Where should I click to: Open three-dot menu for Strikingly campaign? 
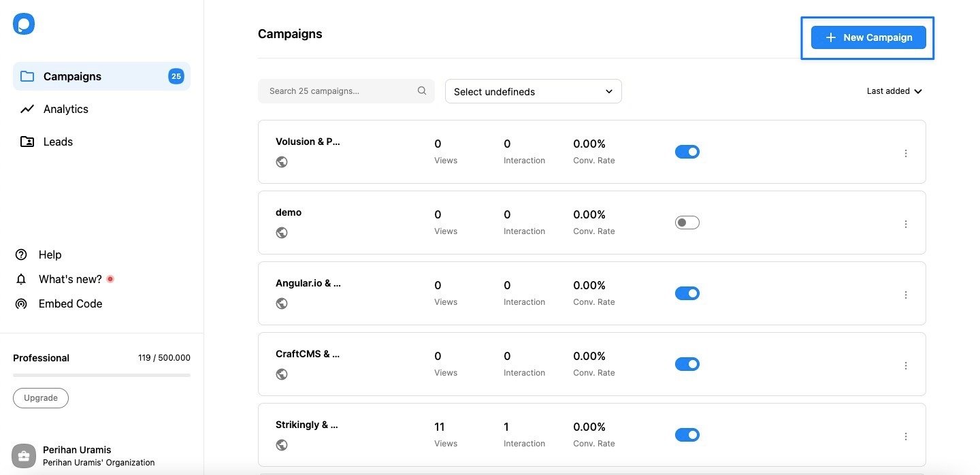pos(906,436)
